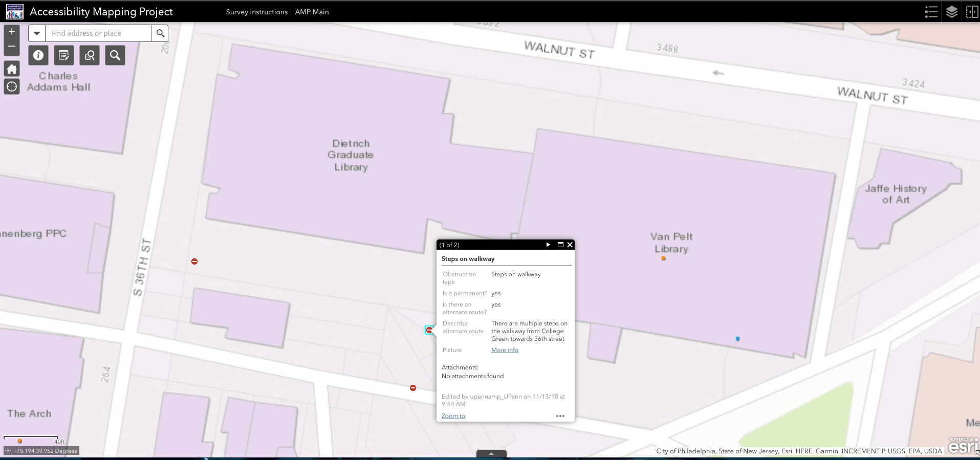The image size is (980, 460).
Task: Click The Arch building label
Action: click(x=29, y=413)
